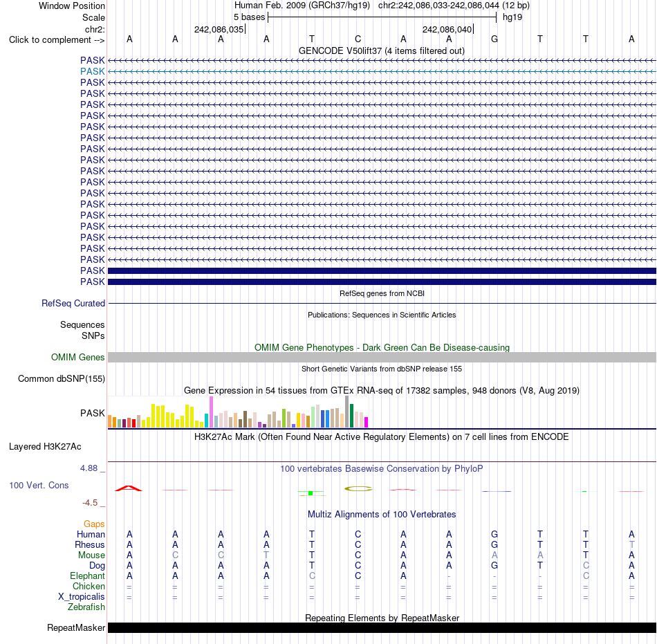The width and height of the screenshot is (657, 644).
Task: Open 'Repeating Elements by RepeatMasker' track title
Action: coord(382,618)
